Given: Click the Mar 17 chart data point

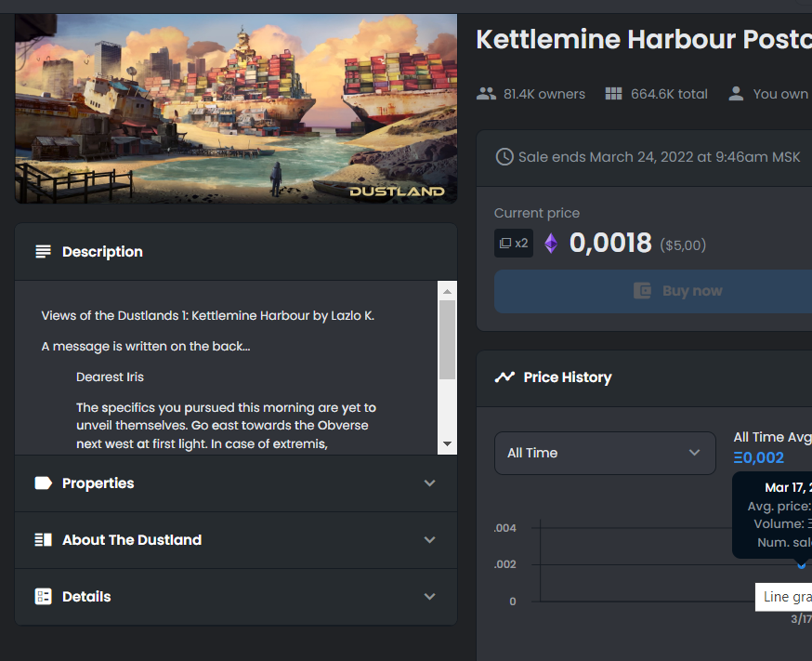Looking at the screenshot, I should [x=802, y=564].
